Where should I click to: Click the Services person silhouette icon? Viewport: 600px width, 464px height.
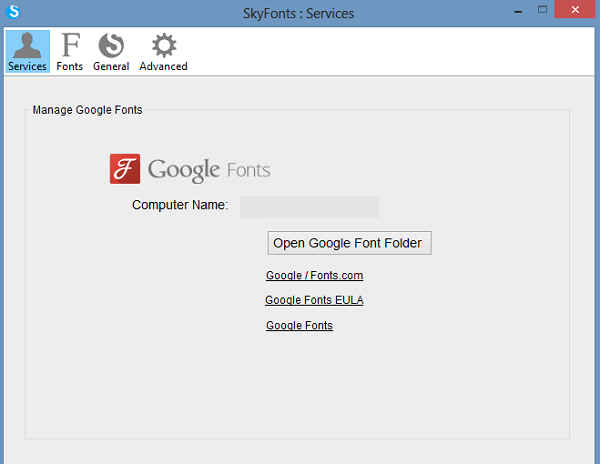pyautogui.click(x=26, y=45)
